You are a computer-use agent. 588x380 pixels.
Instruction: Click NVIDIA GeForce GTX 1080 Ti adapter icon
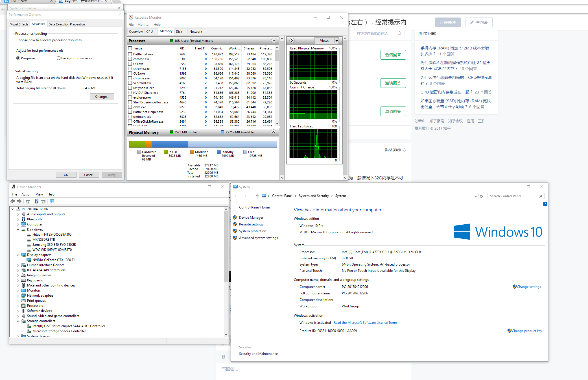(29, 260)
